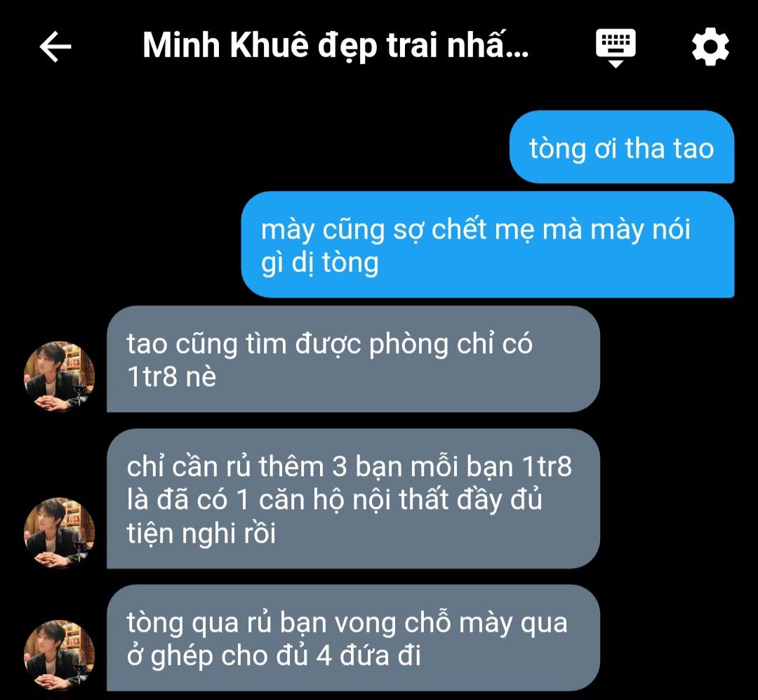Click '1tr8 nè' text in first gray bubble

pyautogui.click(x=171, y=376)
